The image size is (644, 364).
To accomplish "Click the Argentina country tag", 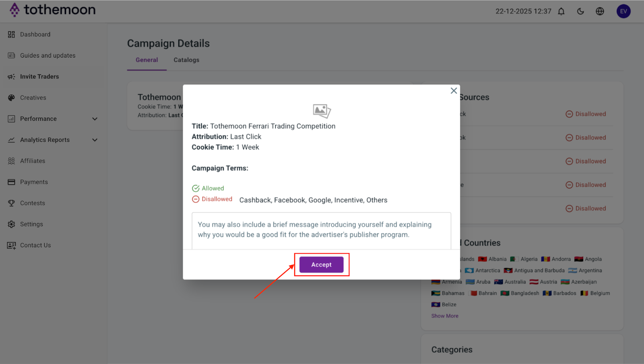I will click(585, 271).
